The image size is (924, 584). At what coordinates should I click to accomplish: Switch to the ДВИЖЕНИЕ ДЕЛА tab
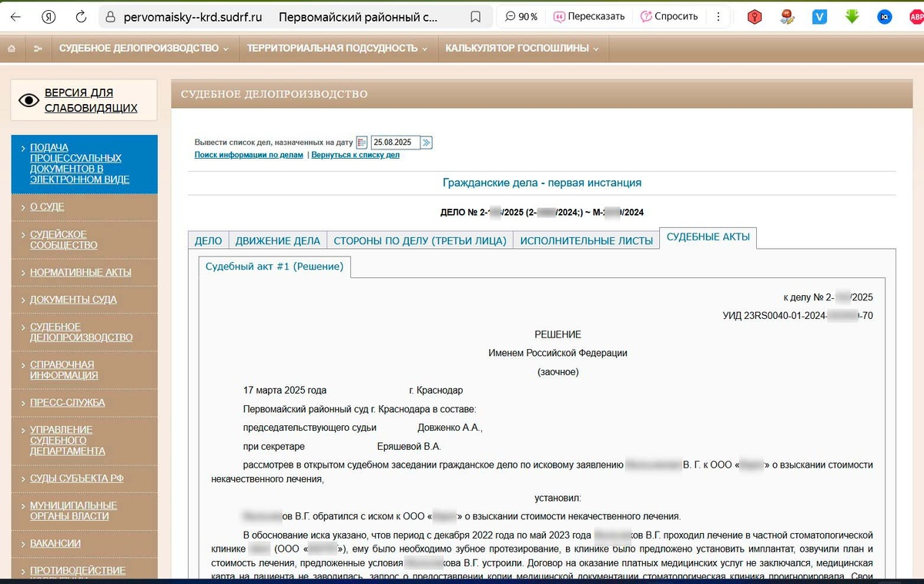click(x=278, y=240)
